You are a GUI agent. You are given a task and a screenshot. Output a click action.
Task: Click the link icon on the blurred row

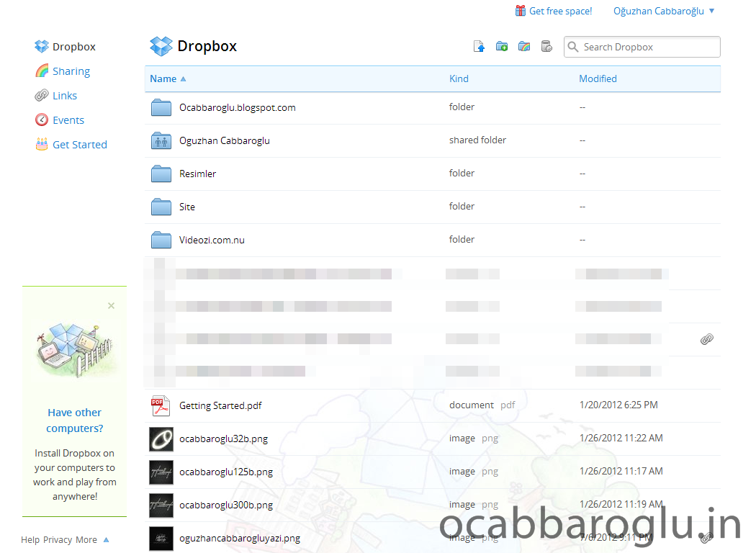[x=707, y=339]
